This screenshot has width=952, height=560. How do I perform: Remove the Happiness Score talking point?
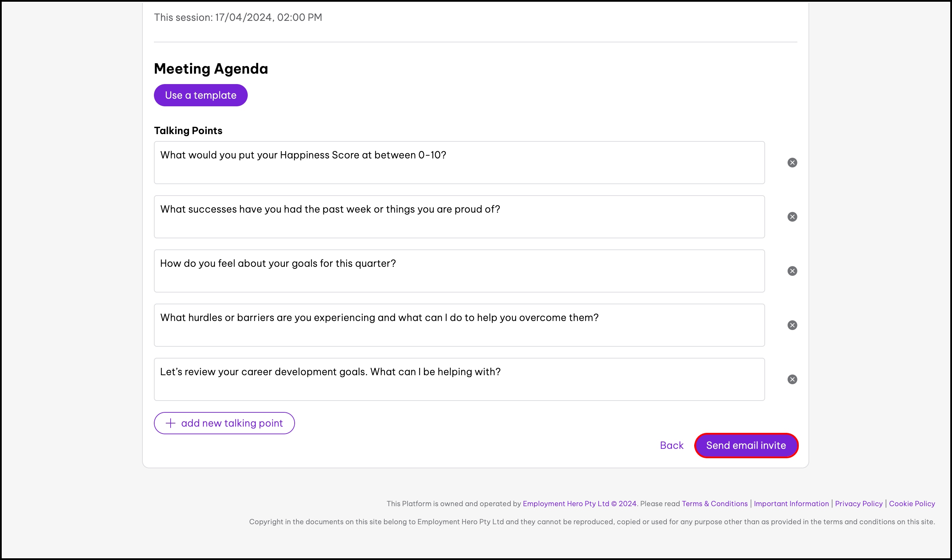(792, 163)
